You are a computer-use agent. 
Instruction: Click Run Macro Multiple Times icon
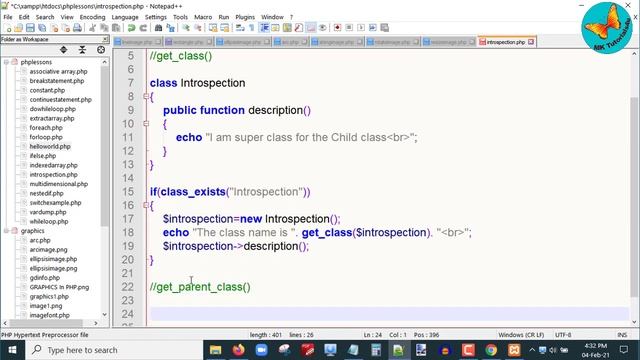point(373,28)
